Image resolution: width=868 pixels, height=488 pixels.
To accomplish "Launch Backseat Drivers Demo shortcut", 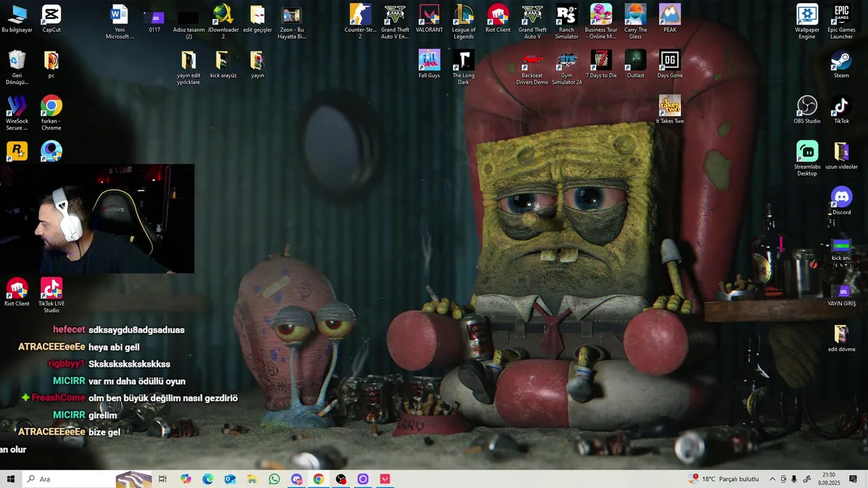I will tap(532, 68).
